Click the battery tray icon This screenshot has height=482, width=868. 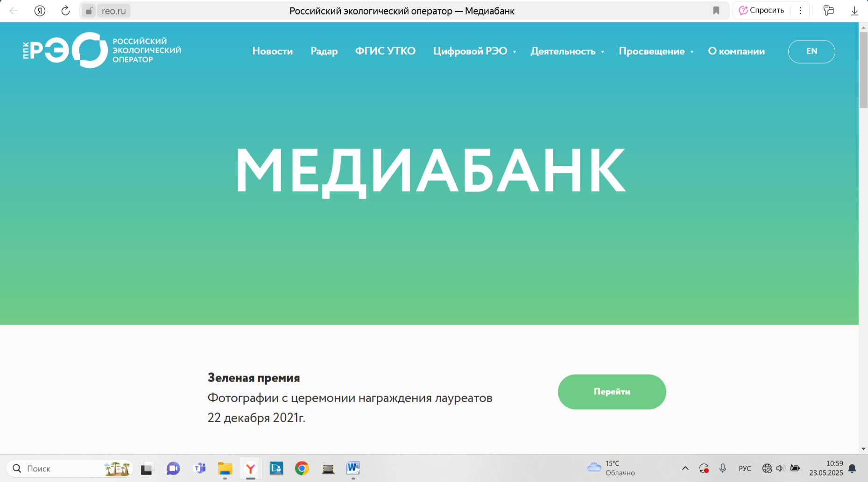coord(795,468)
